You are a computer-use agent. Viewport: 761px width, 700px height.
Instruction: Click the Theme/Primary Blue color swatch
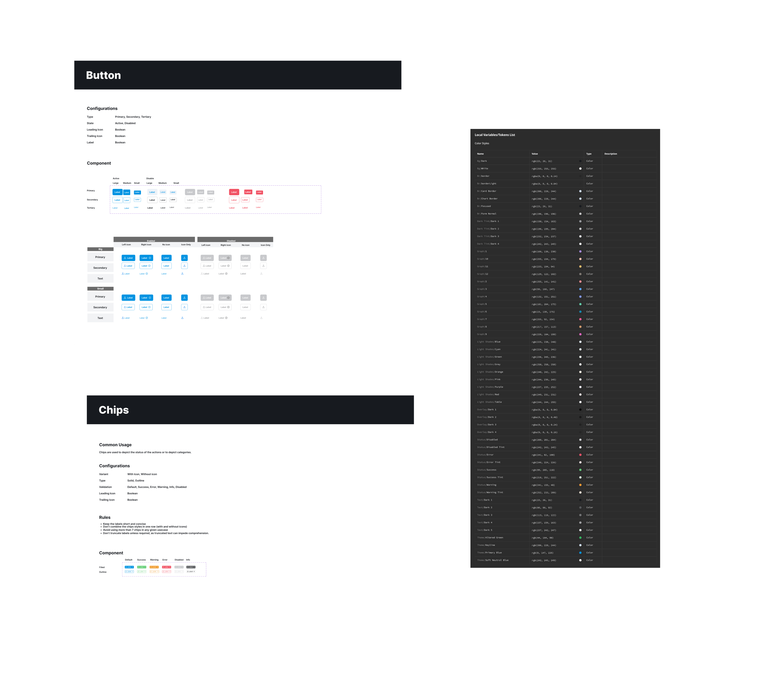pos(580,553)
